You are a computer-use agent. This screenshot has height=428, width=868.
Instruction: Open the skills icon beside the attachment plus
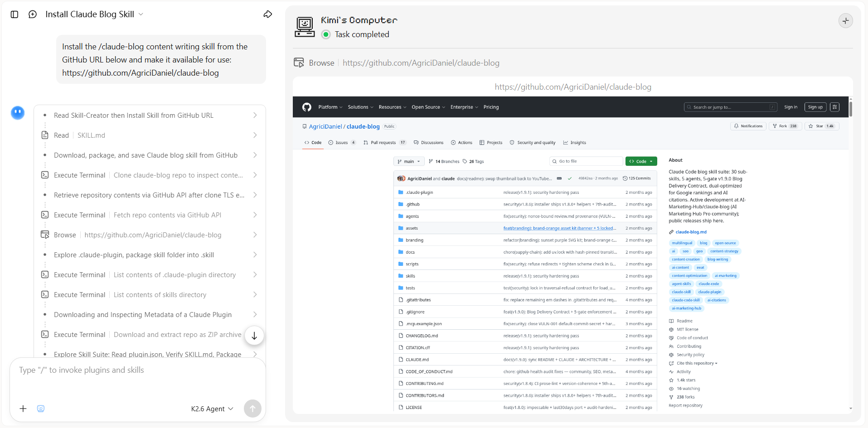coord(41,409)
